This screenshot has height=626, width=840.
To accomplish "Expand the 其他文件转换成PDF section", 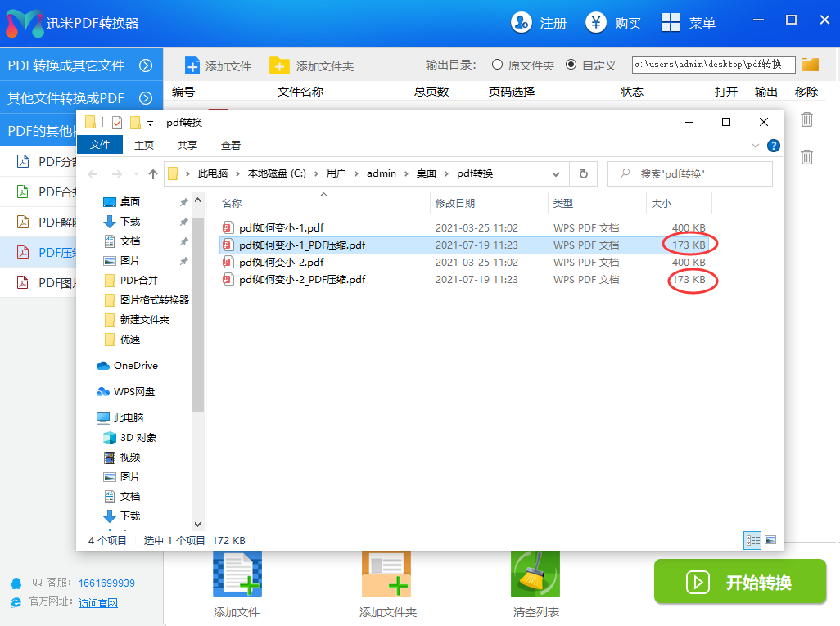I will click(x=146, y=98).
